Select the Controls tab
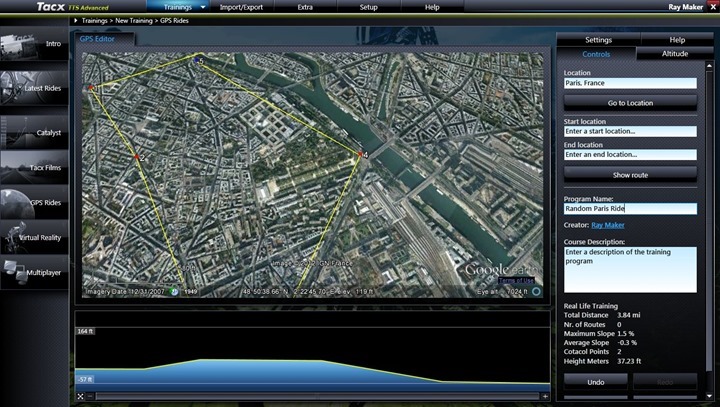 tap(596, 54)
